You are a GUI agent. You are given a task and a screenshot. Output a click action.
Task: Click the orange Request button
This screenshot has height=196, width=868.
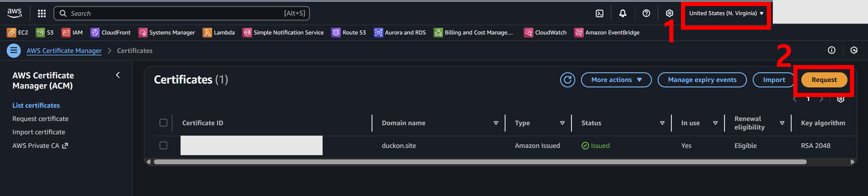(824, 80)
